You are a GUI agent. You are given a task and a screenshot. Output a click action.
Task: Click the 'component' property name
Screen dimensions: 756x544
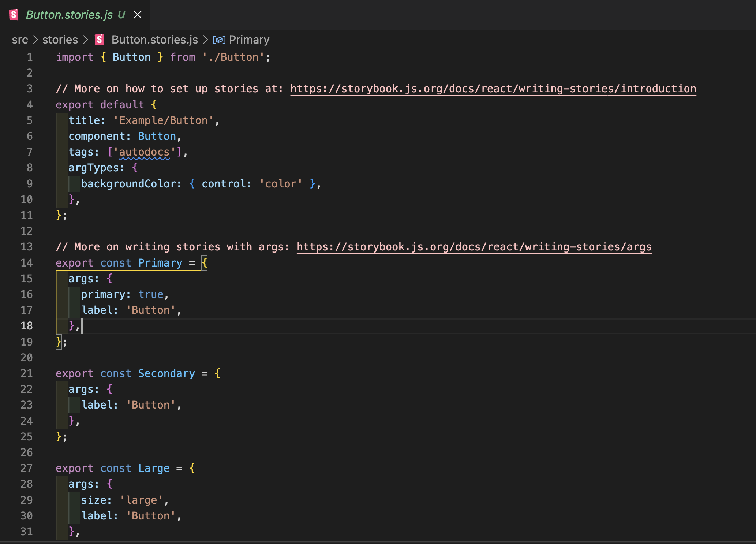point(97,136)
